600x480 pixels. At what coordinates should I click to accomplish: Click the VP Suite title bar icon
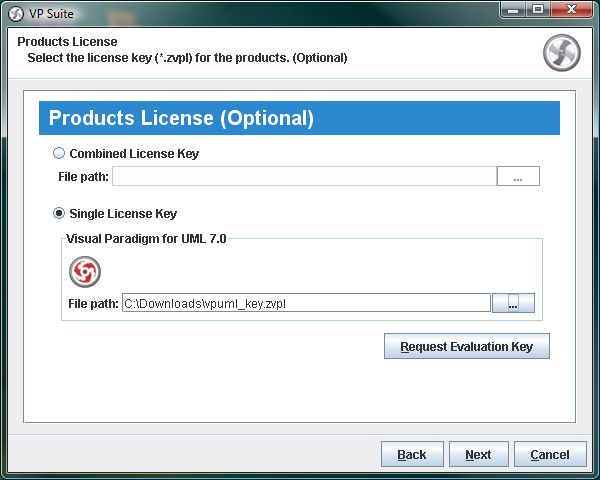pyautogui.click(x=16, y=14)
